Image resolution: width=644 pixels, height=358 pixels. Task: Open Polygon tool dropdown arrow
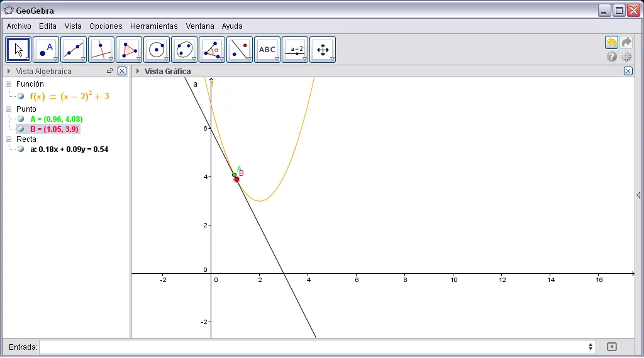pos(138,60)
